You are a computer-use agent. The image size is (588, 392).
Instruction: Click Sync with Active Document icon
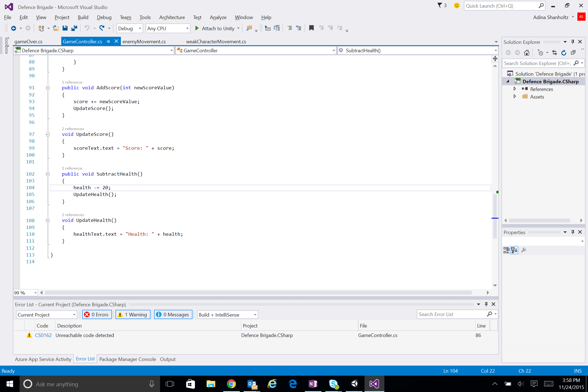555,53
